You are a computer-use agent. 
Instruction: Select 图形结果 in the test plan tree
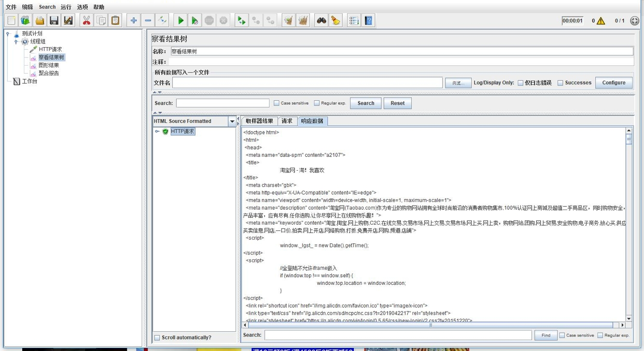(49, 66)
